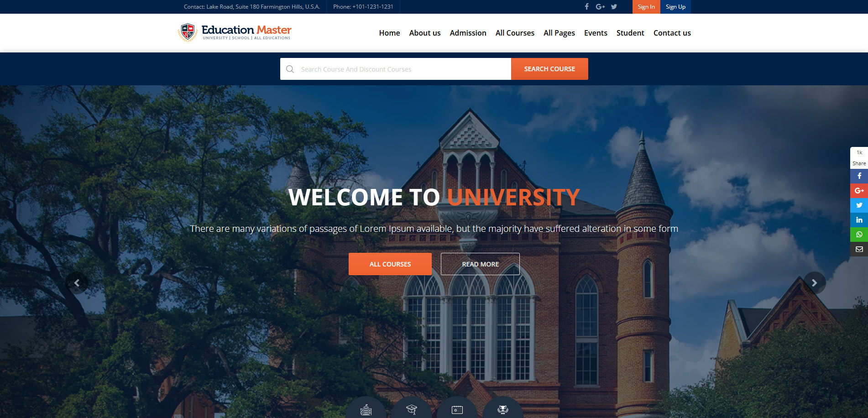Open the All Courses navigation menu
Screen dimensions: 868x418
[515, 33]
